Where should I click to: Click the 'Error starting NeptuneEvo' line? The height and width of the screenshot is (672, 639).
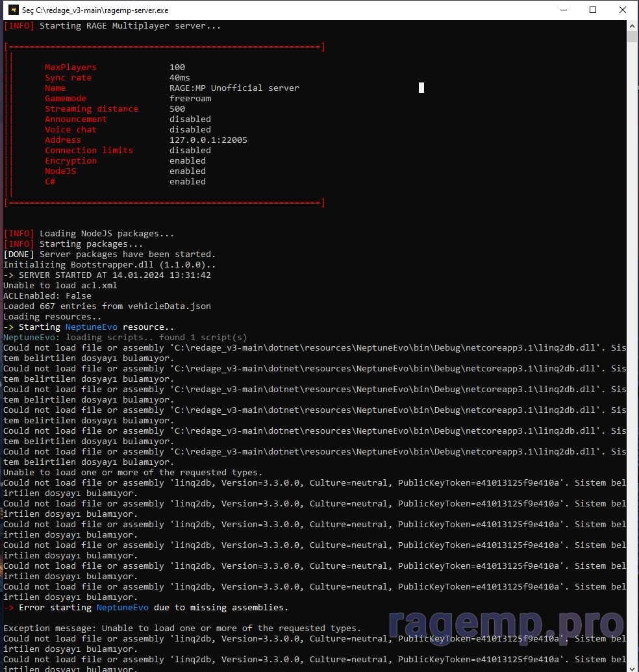pyautogui.click(x=146, y=608)
